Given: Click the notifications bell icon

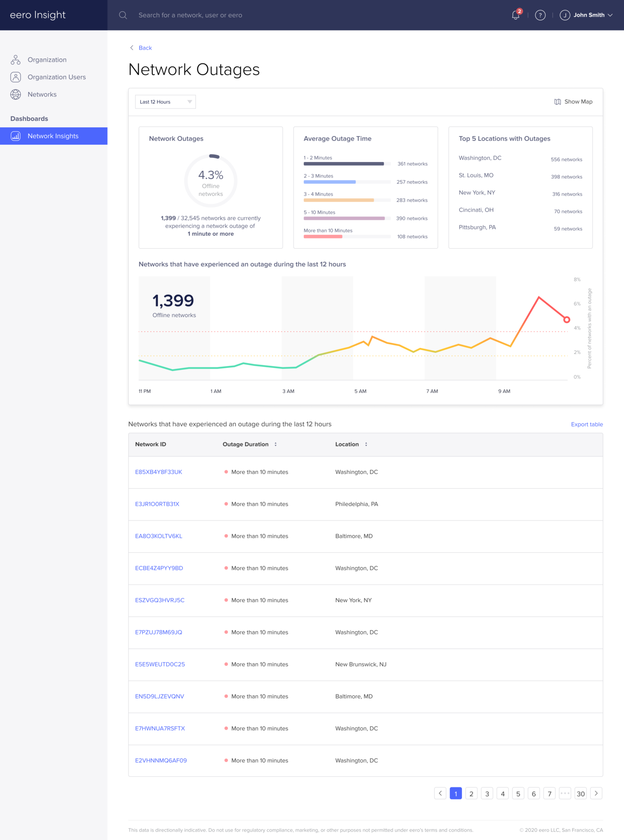Looking at the screenshot, I should click(x=515, y=15).
